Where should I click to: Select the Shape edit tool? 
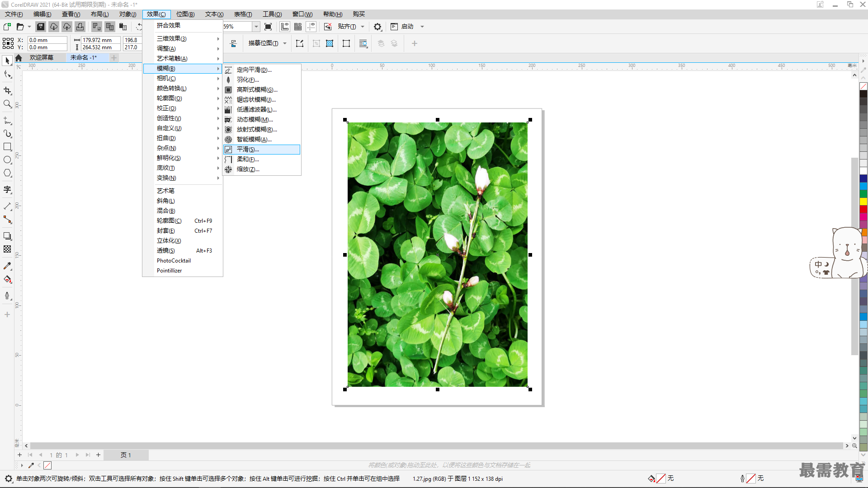click(7, 74)
